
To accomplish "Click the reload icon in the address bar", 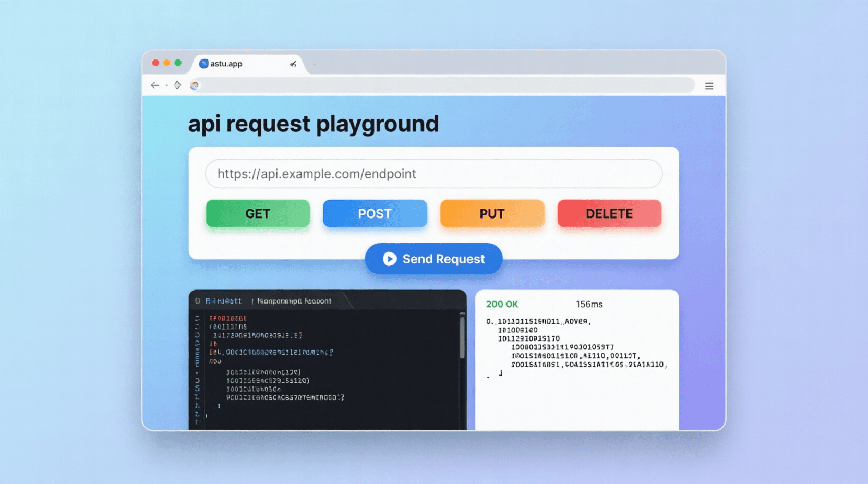I will tap(195, 86).
